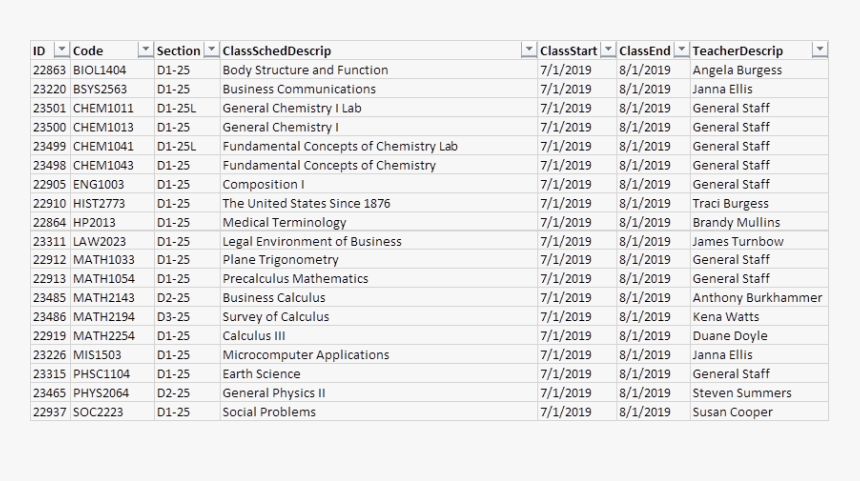Click the Medical Terminology cell
This screenshot has height=481, width=860.
coord(284,223)
